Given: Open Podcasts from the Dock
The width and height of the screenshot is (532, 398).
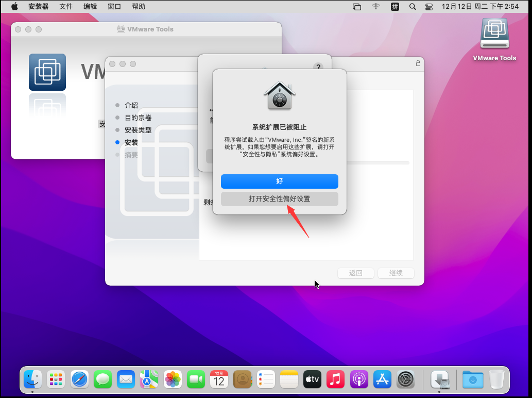Looking at the screenshot, I should pyautogui.click(x=359, y=379).
